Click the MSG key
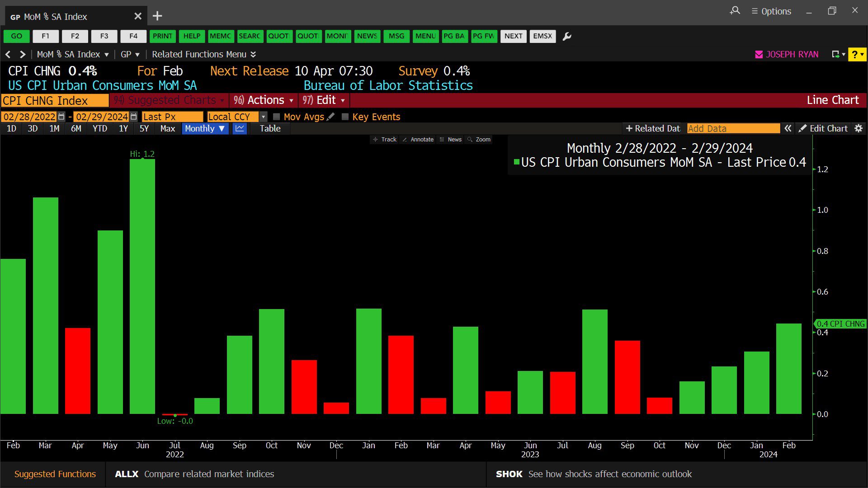Viewport: 868px width, 488px height. point(396,36)
